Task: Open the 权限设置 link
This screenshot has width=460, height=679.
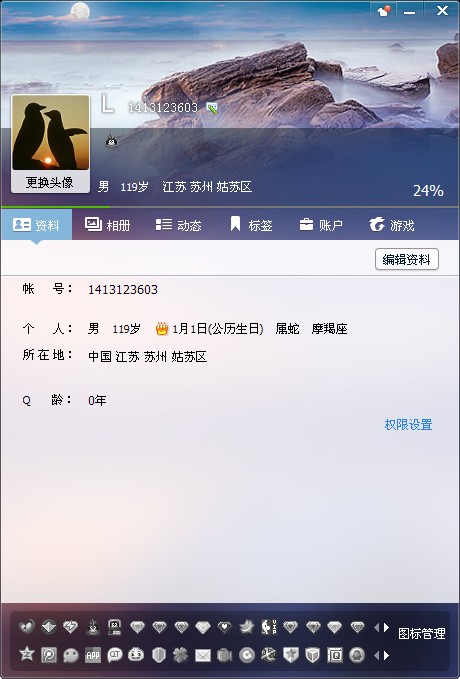Action: coord(408,424)
